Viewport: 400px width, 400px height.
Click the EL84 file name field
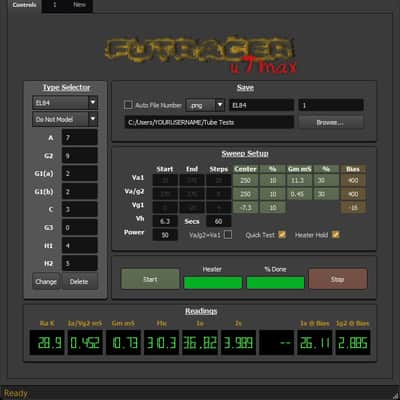coord(261,105)
